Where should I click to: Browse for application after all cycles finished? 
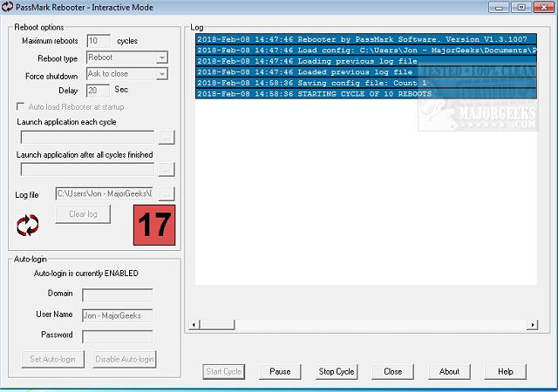click(167, 169)
